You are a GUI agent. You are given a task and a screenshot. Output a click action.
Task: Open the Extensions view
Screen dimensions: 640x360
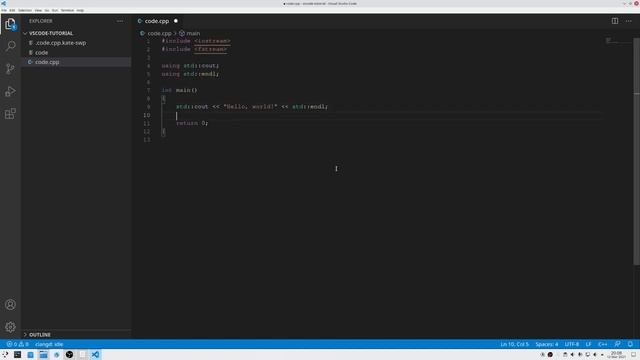(10, 113)
